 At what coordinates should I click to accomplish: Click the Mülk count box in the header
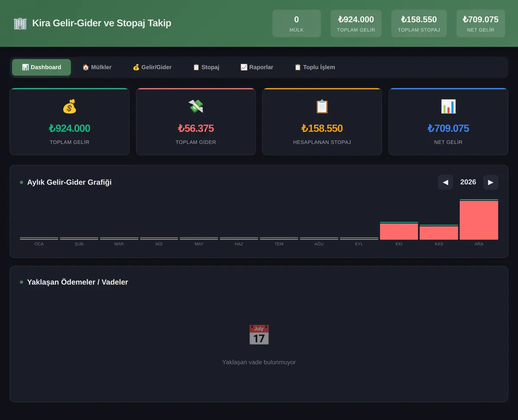coord(297,23)
